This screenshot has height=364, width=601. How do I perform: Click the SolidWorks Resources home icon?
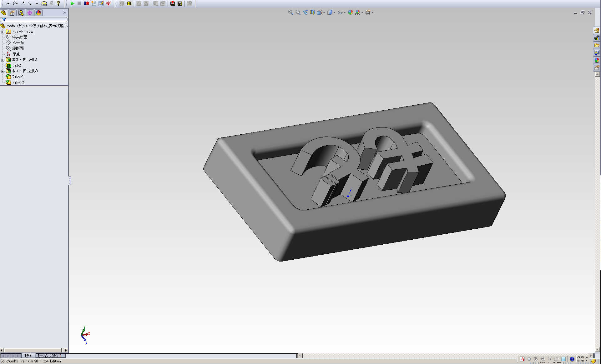pyautogui.click(x=597, y=30)
